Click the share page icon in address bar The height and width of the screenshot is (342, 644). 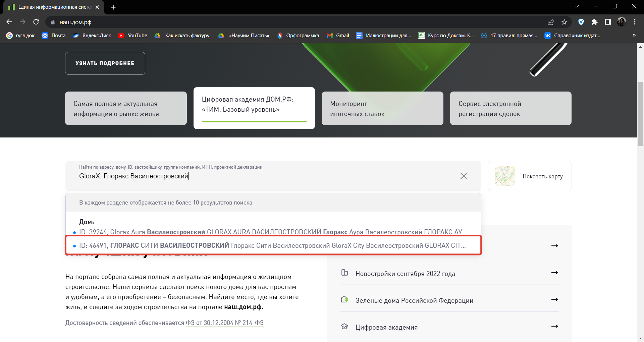[x=551, y=22]
